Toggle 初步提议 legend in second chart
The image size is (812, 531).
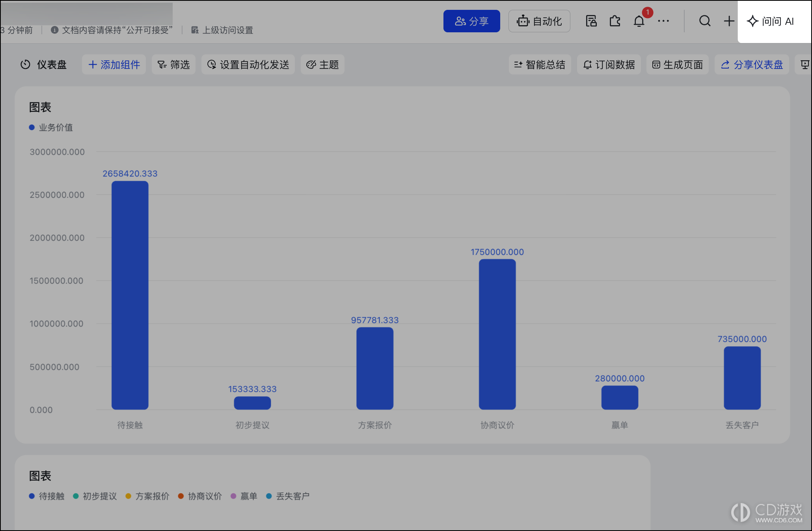(95, 496)
